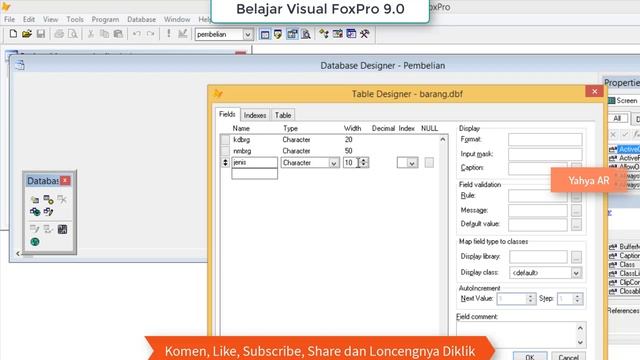Viewport: 640px width, 360px height.
Task: Click the ellipsis button next to Rule
Action: coord(576,196)
